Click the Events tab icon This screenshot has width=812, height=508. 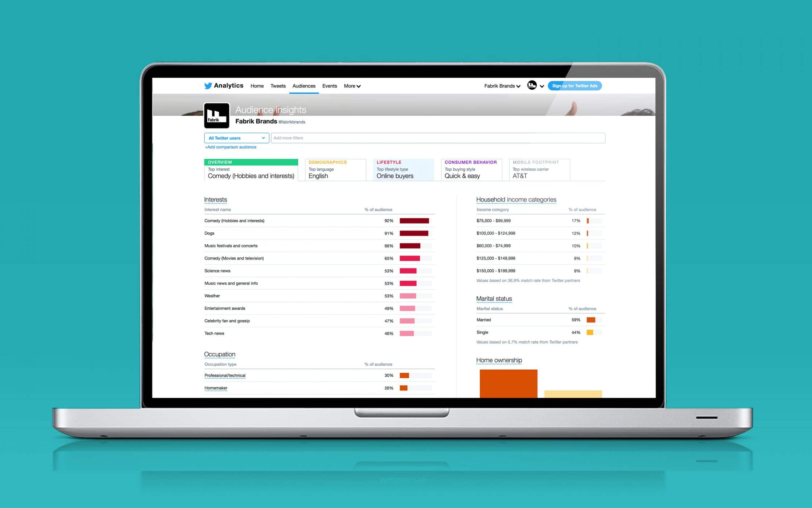click(329, 86)
